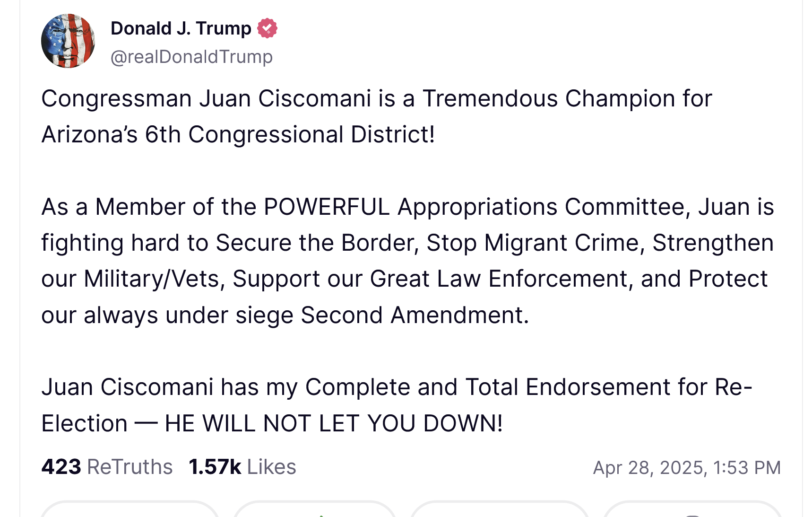Open Donald J. Trump's flag profile avatar
The height and width of the screenshot is (517, 812).
click(x=68, y=41)
